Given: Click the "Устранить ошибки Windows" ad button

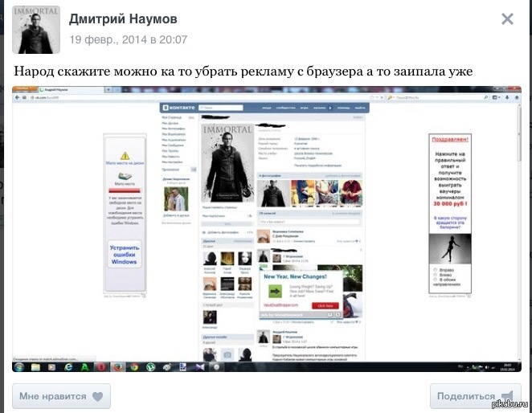Looking at the screenshot, I should (125, 254).
